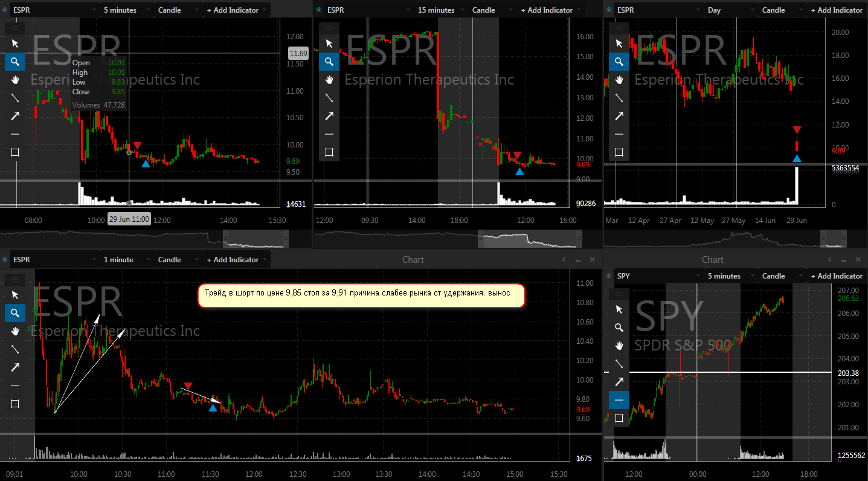Viewport: 868px width, 481px height.
Task: Click ESPR symbol field in 5 minutes chart
Action: (x=55, y=10)
